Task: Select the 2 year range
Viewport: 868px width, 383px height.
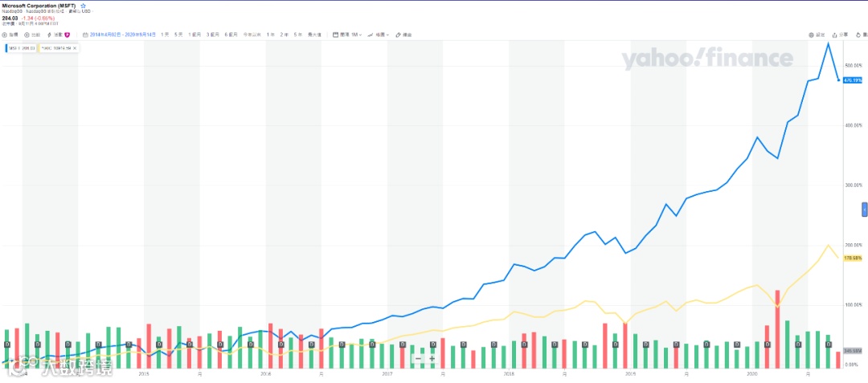Action: (284, 35)
